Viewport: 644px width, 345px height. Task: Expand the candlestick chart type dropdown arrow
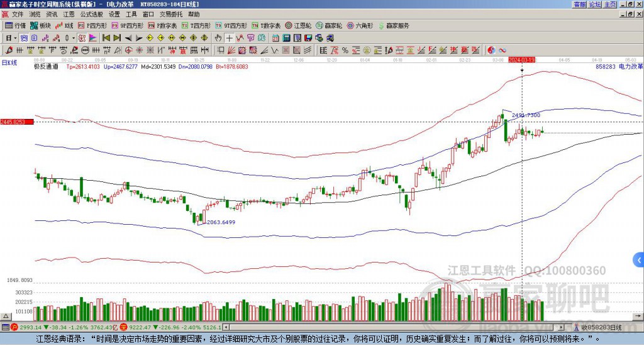coord(74,38)
